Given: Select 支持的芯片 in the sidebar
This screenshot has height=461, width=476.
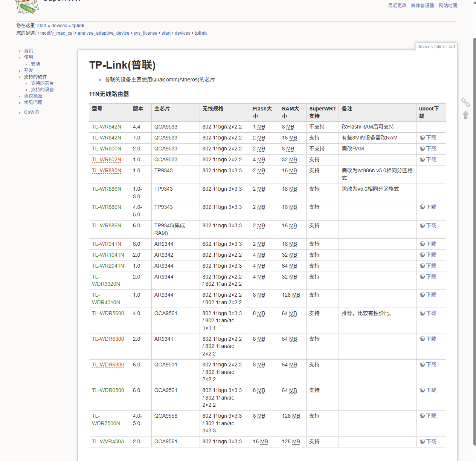Looking at the screenshot, I should (x=42, y=83).
